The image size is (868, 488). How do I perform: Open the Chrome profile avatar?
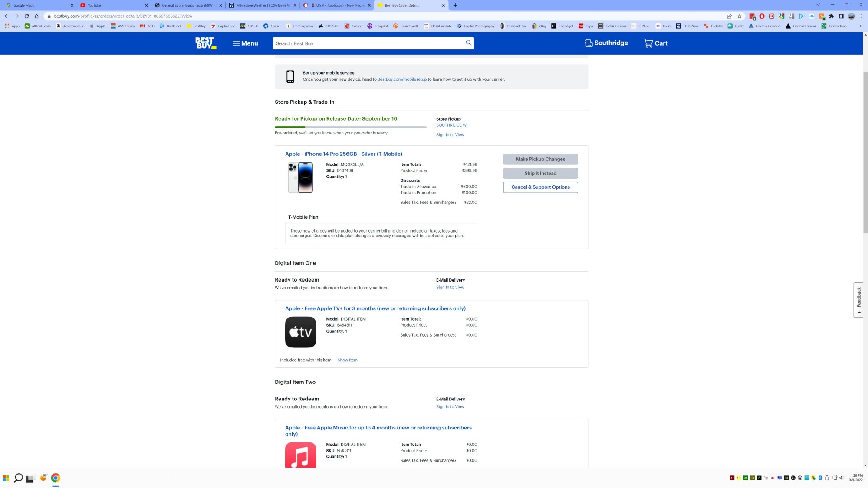coord(852,16)
